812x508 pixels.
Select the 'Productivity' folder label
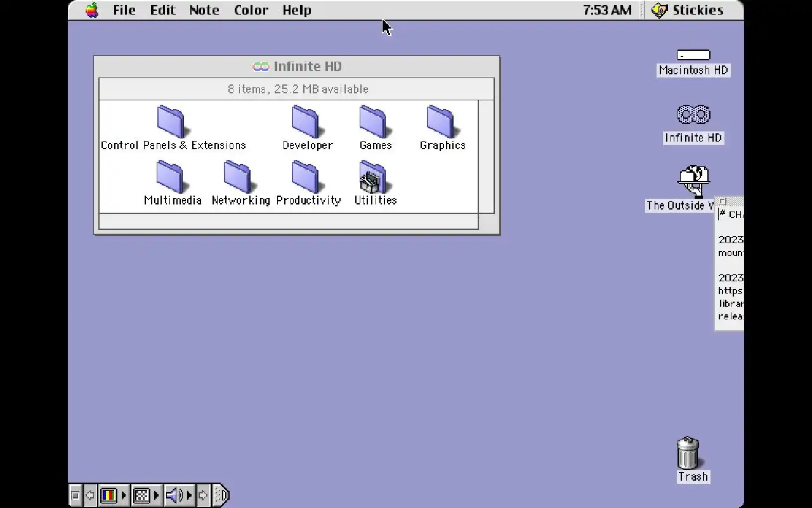coord(308,200)
